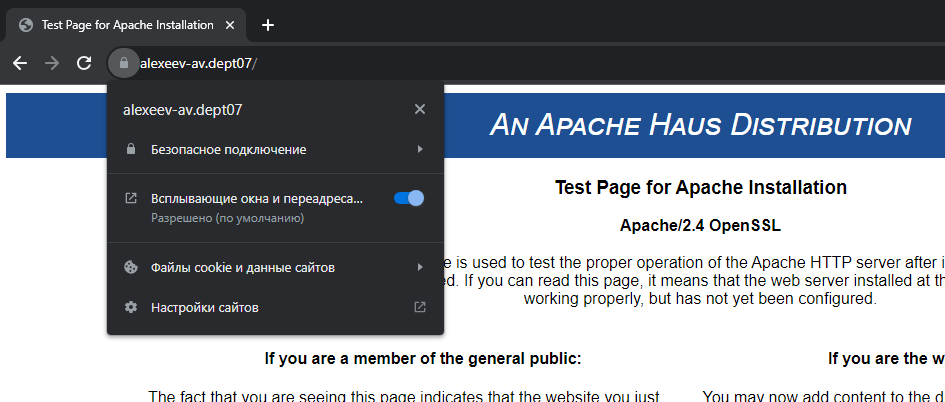
Task: Reload the current page
Action: (84, 63)
